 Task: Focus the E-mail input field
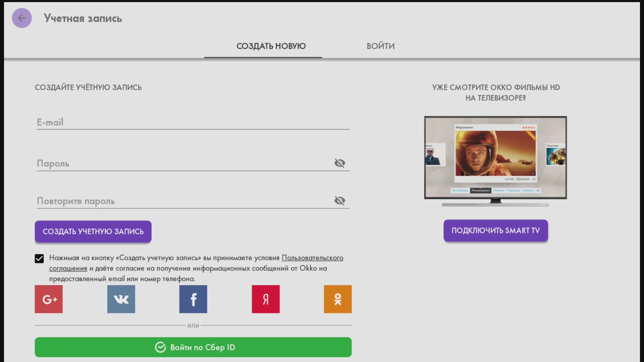pyautogui.click(x=193, y=122)
